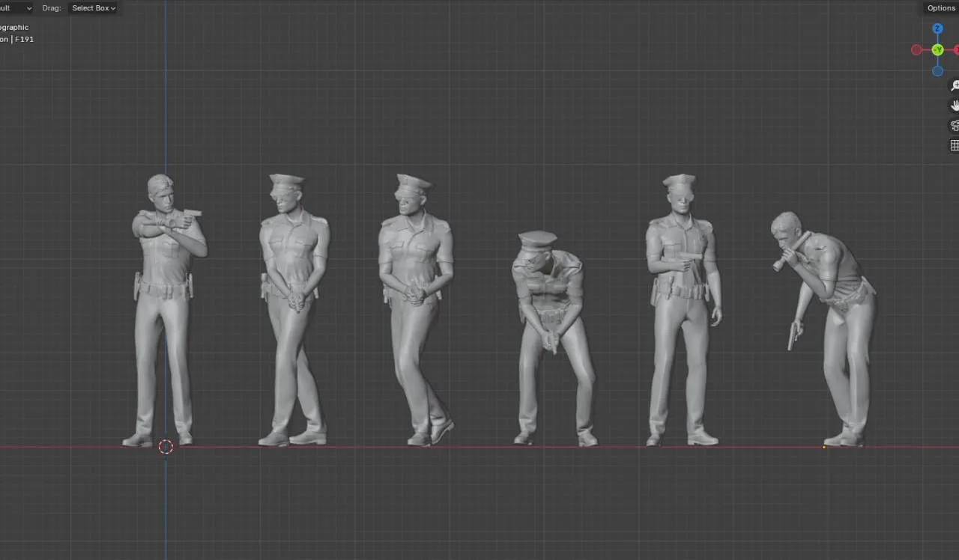
Task: Click the unlabeled lower blue gizmo ball
Action: click(x=937, y=71)
